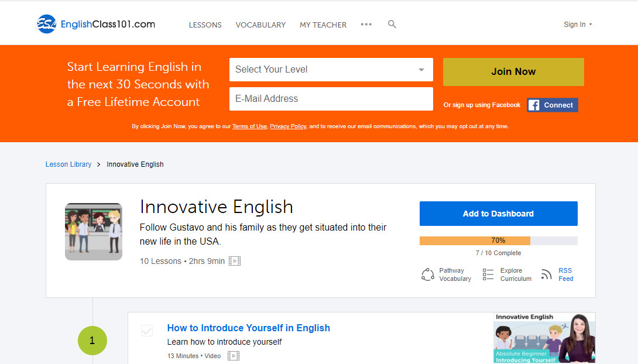Screen dimensions: 638x364
Task: Click the Facebook logo icon
Action: 534,105
